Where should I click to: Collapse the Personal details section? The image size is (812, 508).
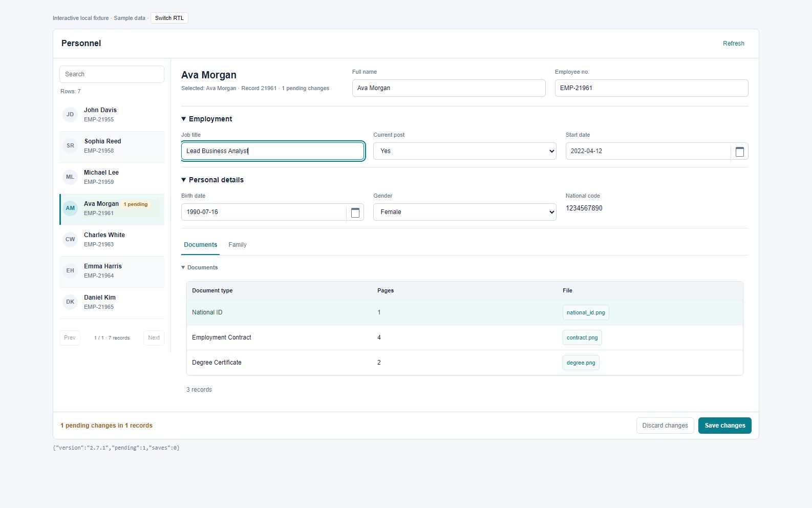tap(212, 180)
